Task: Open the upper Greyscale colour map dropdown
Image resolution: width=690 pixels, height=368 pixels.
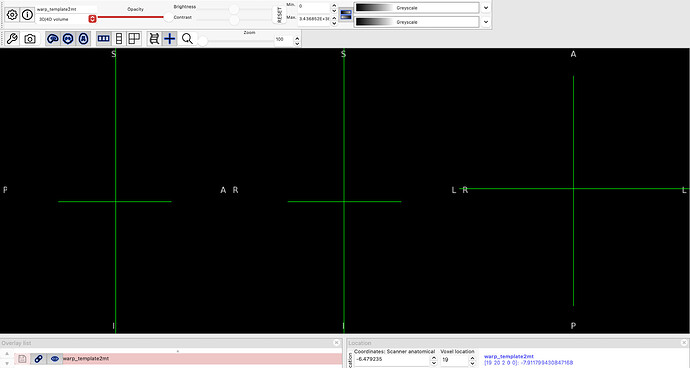Action: [x=416, y=8]
